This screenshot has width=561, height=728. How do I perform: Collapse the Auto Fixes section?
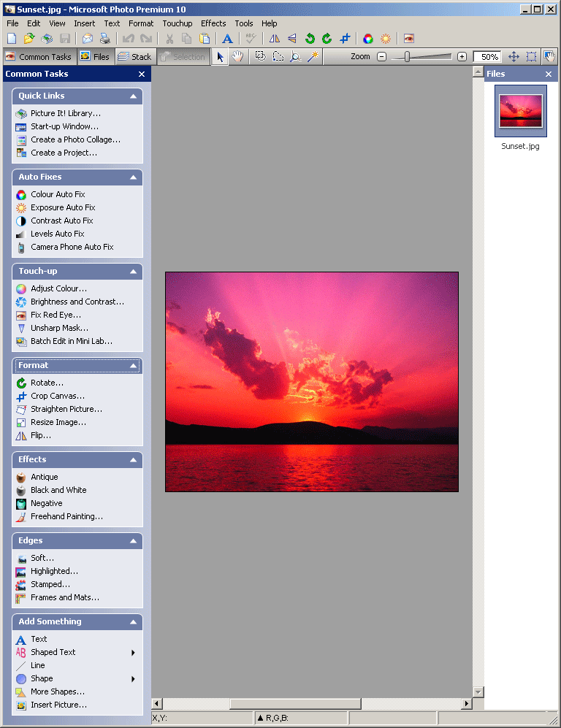point(133,177)
